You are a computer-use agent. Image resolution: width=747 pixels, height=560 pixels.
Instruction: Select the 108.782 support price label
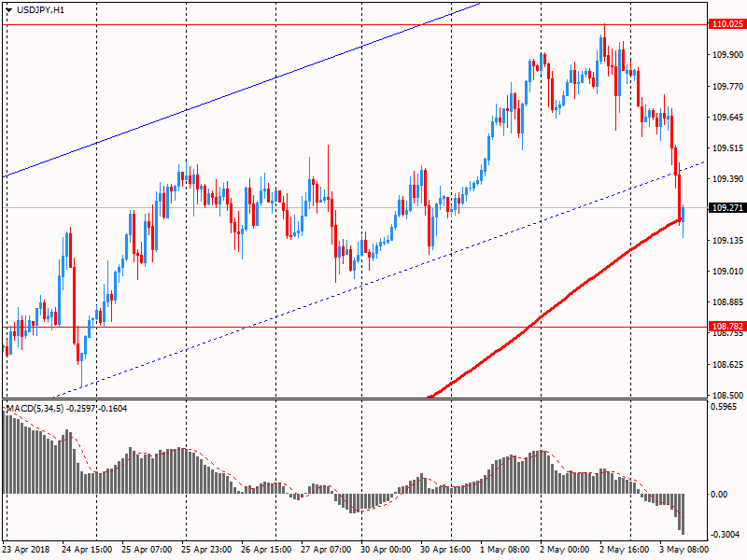[x=727, y=326]
